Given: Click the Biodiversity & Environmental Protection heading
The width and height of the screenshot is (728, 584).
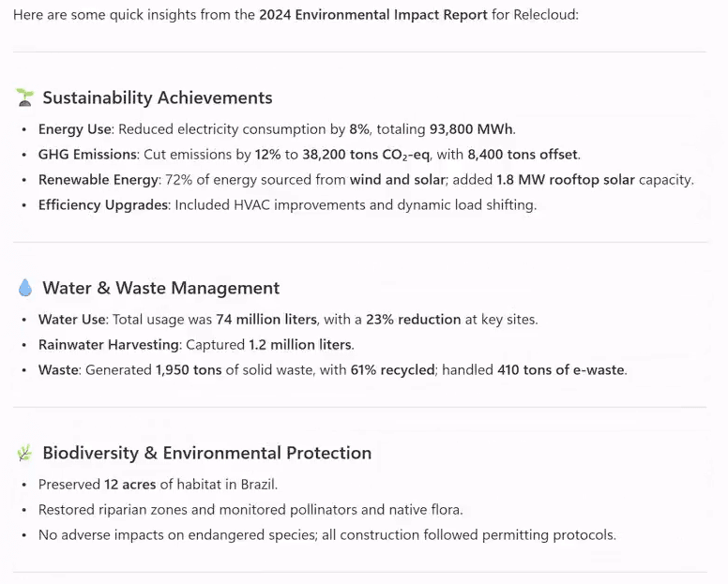Looking at the screenshot, I should click(206, 453).
